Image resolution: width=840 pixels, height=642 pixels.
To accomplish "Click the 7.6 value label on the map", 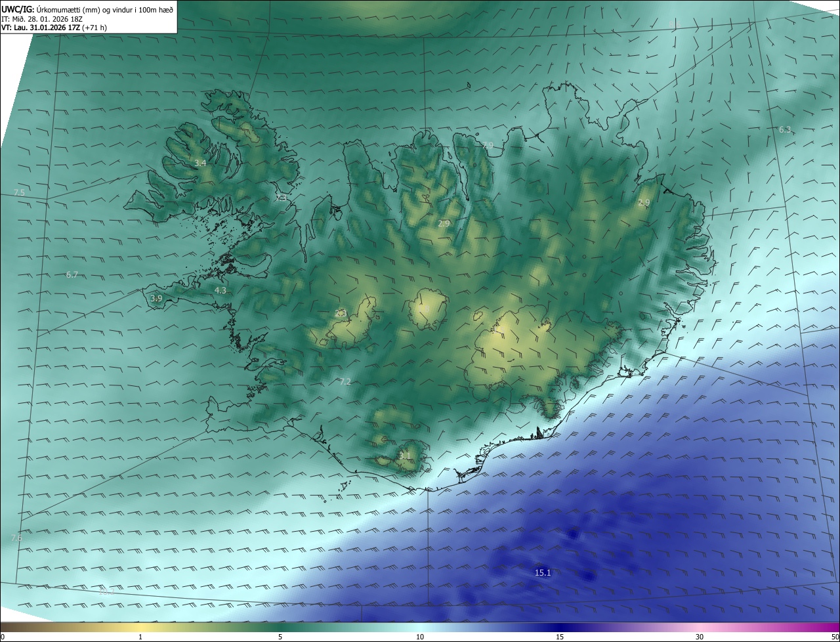I will [16, 538].
